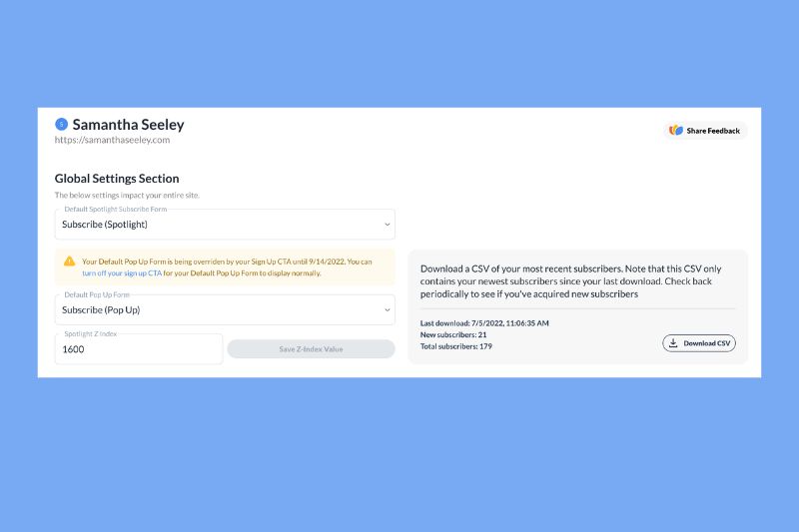Click the Total subscribers: 179 text
The width and height of the screenshot is (799, 532).
[x=456, y=346]
